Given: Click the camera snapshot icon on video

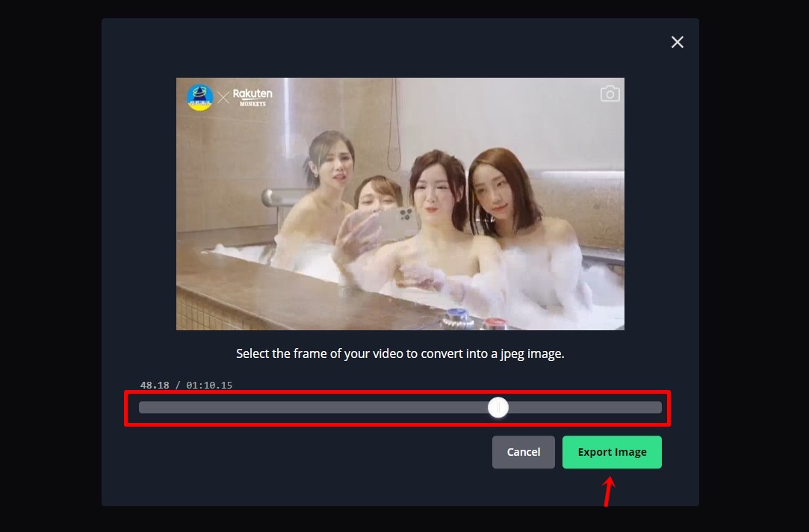Looking at the screenshot, I should (610, 94).
